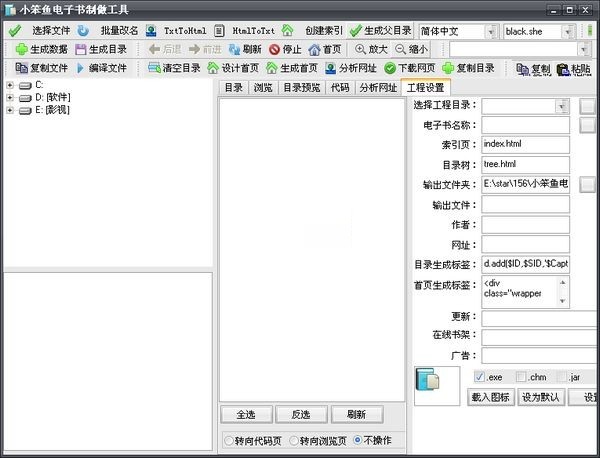Expand the C: drive tree node

point(10,85)
